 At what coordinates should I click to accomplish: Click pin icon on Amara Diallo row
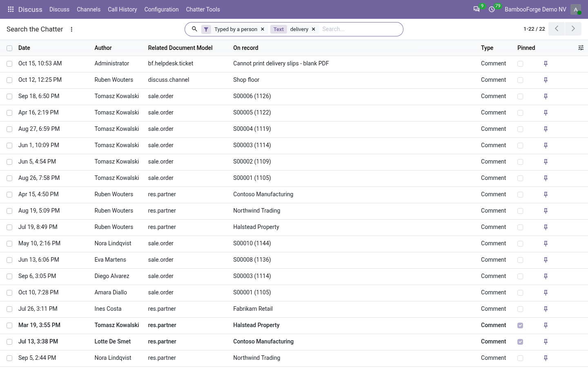[546, 293]
